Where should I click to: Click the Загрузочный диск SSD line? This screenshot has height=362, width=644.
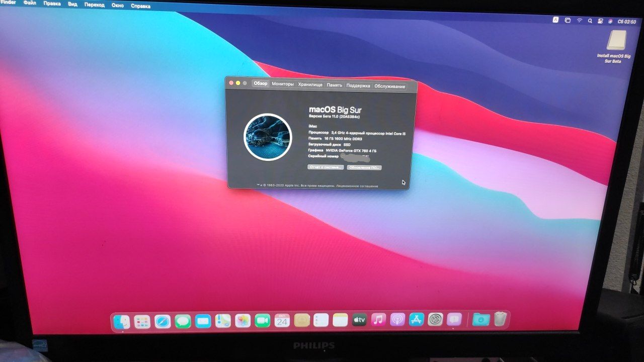330,144
